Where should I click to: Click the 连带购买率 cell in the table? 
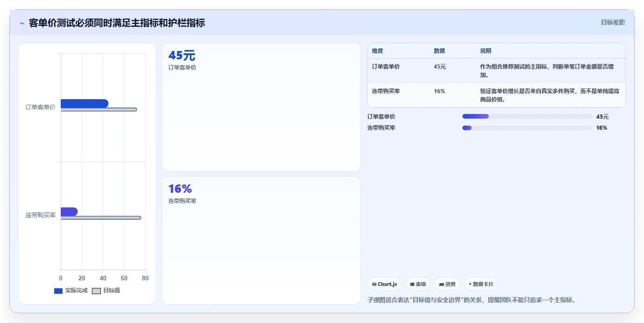click(386, 91)
